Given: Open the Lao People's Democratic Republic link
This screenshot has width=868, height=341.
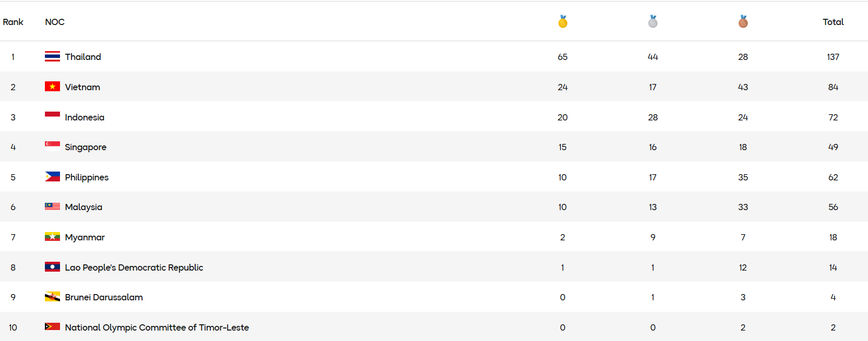Looking at the screenshot, I should click(x=134, y=267).
